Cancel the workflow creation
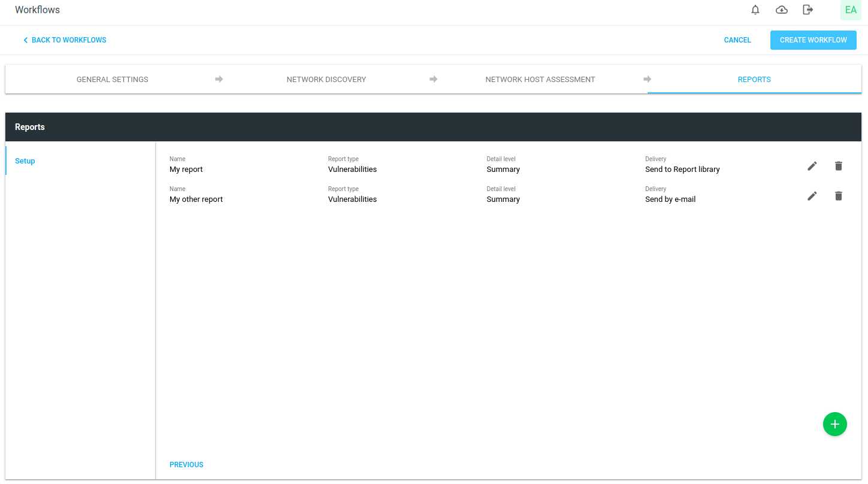Viewport: 868px width, 484px height. click(x=737, y=40)
